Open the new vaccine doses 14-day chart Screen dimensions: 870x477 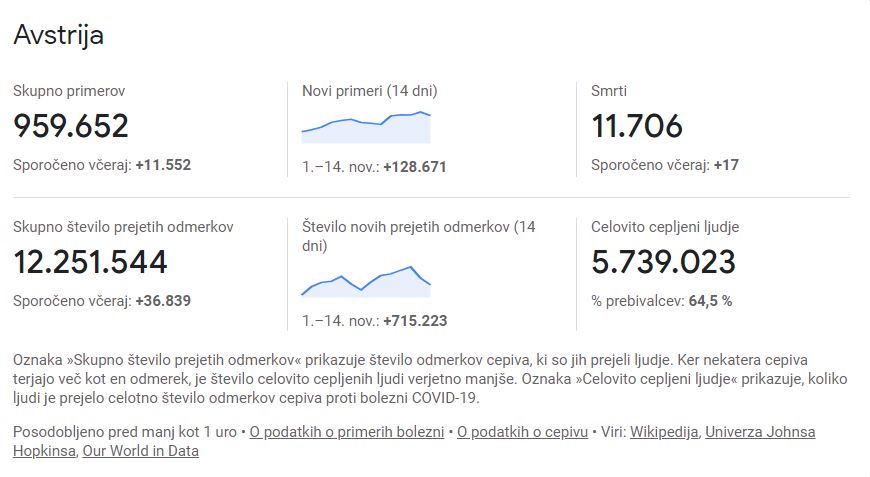point(366,281)
